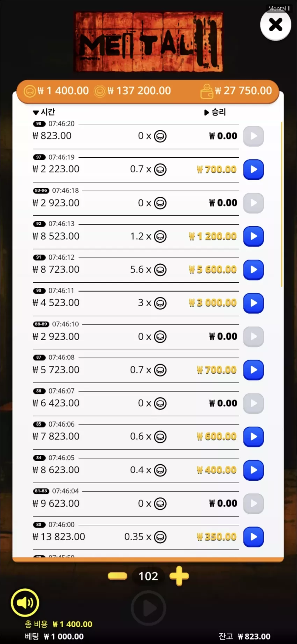Expand the 승리 column sorter
This screenshot has height=644, width=297.
(215, 112)
